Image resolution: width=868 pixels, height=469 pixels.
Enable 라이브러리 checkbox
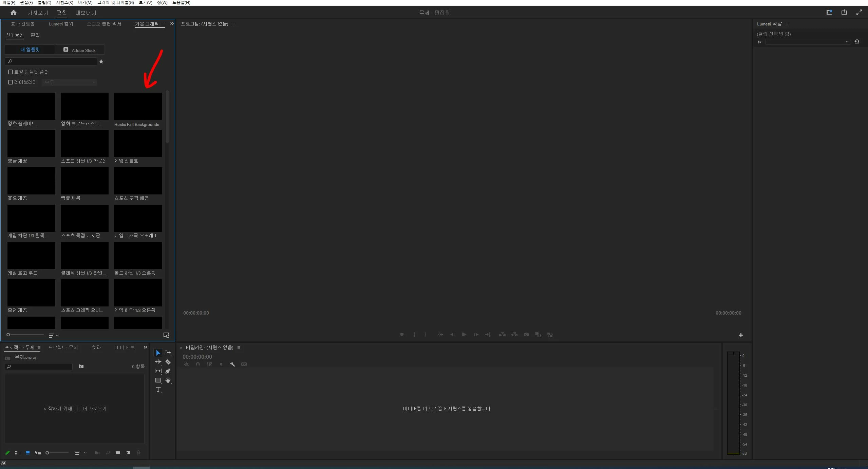[11, 82]
